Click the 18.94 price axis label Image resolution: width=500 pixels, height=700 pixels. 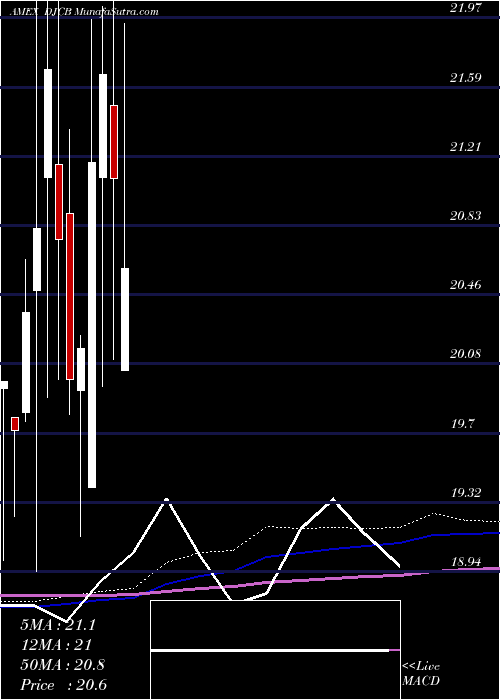pos(465,562)
